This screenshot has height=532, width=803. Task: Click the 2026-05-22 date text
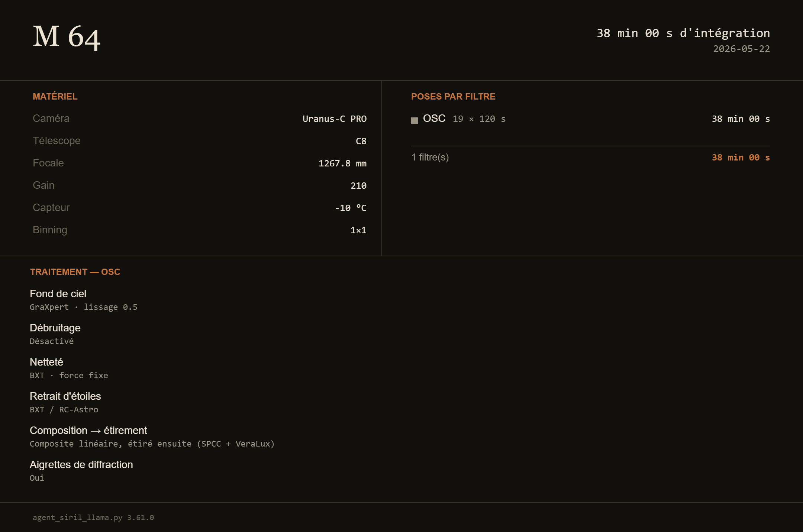(x=742, y=49)
